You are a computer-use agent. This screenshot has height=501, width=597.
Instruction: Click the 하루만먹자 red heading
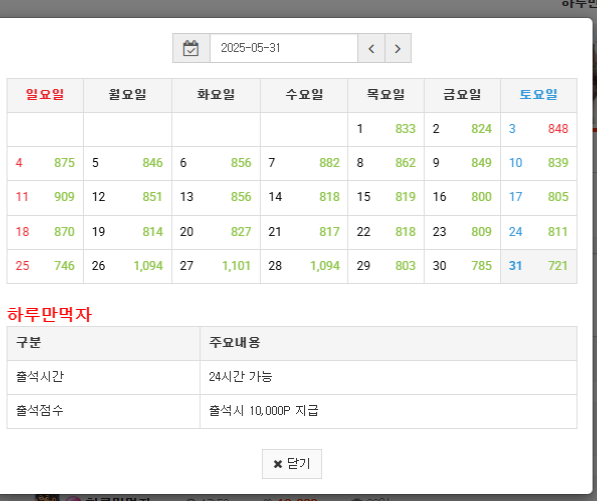49,314
